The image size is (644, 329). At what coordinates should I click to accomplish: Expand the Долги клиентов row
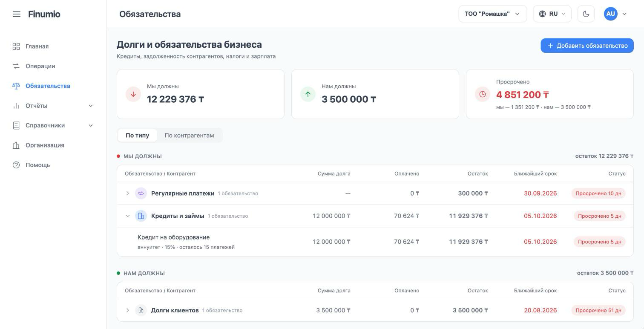point(127,310)
